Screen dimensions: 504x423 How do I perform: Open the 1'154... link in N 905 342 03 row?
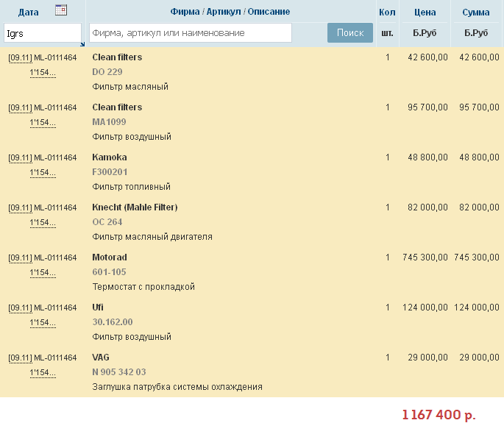tap(43, 373)
